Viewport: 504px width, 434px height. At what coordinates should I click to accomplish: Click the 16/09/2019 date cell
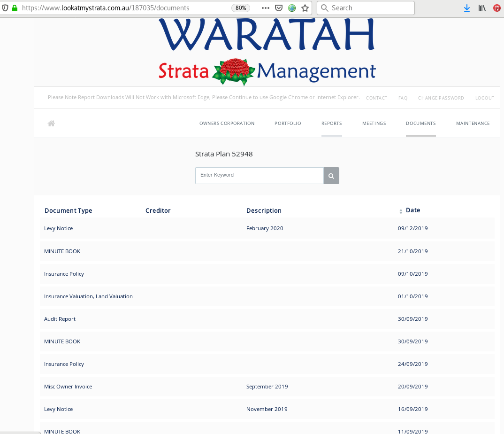tap(412, 409)
